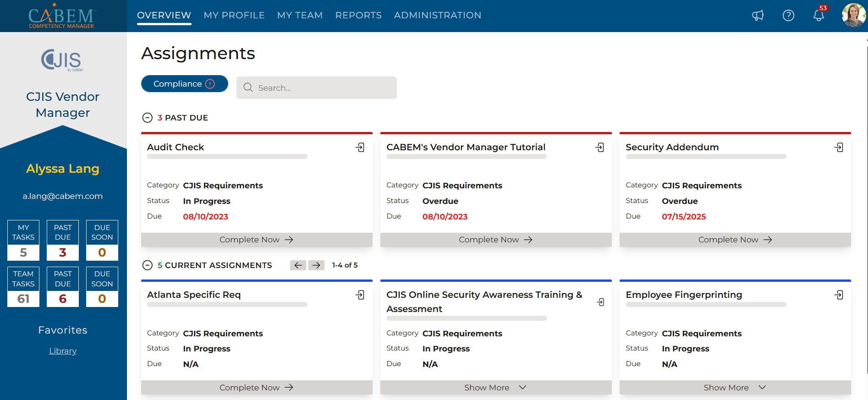
Task: Go to next page of current assignments
Action: [x=316, y=265]
